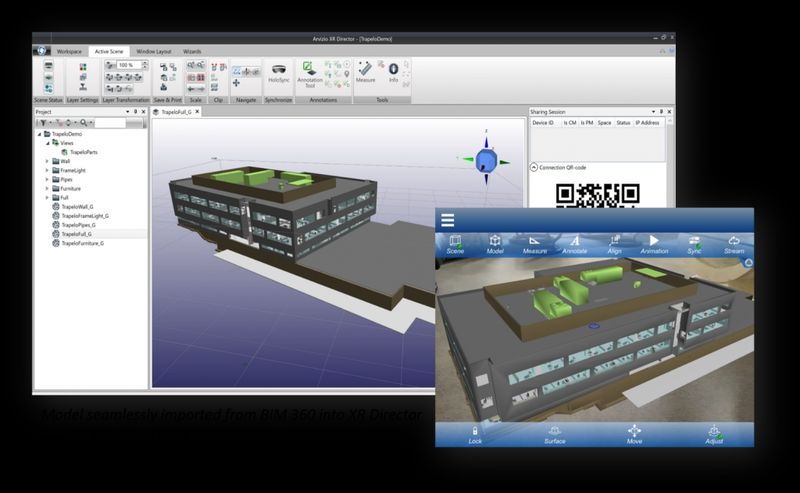Expand the Furniture folder node

(47, 188)
